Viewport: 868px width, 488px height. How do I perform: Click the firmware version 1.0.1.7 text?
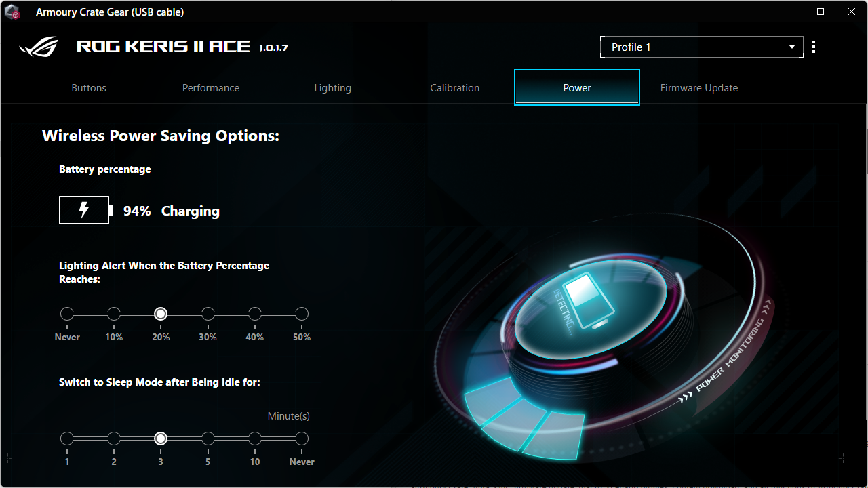pos(274,47)
